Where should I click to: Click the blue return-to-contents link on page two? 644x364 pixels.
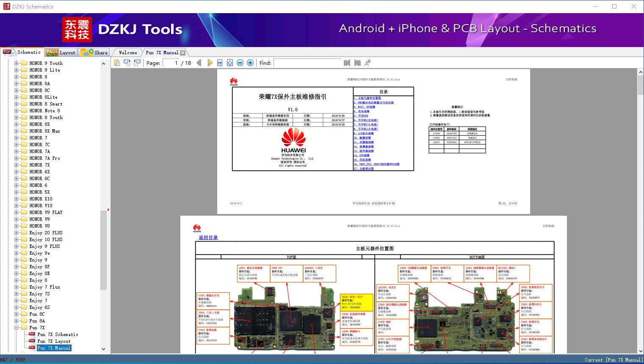coord(208,238)
